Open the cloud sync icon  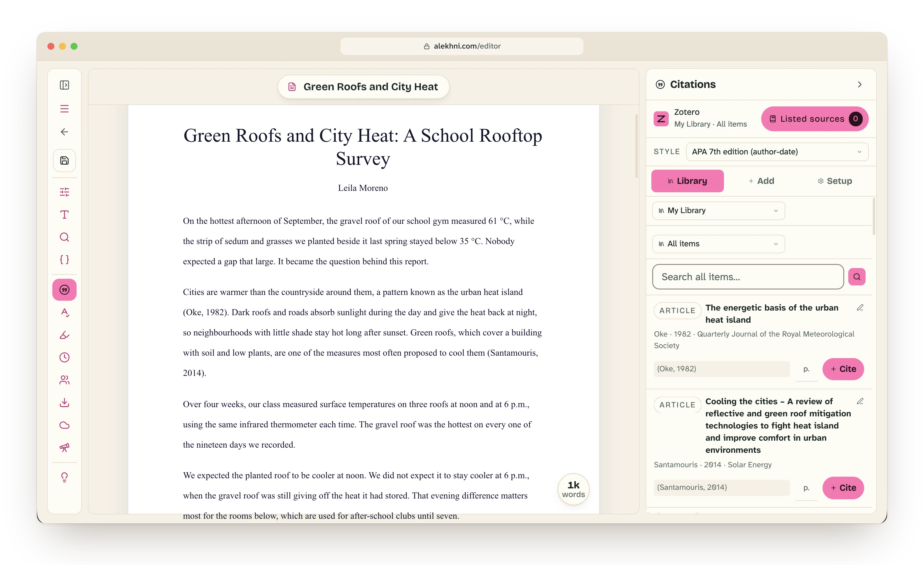[64, 425]
